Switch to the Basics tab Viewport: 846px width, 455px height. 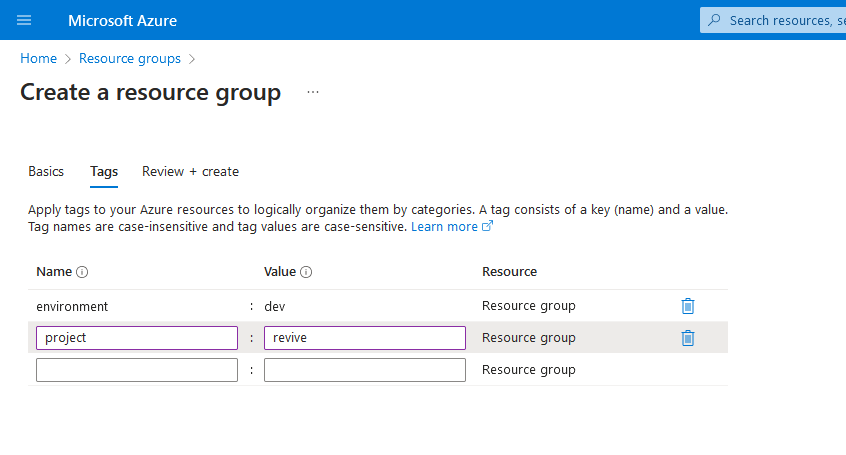46,172
